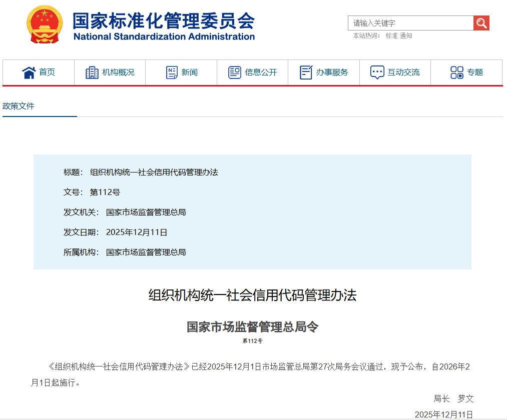Click the 国家标准化管理委员会 site title
507x420 pixels.
[164, 20]
